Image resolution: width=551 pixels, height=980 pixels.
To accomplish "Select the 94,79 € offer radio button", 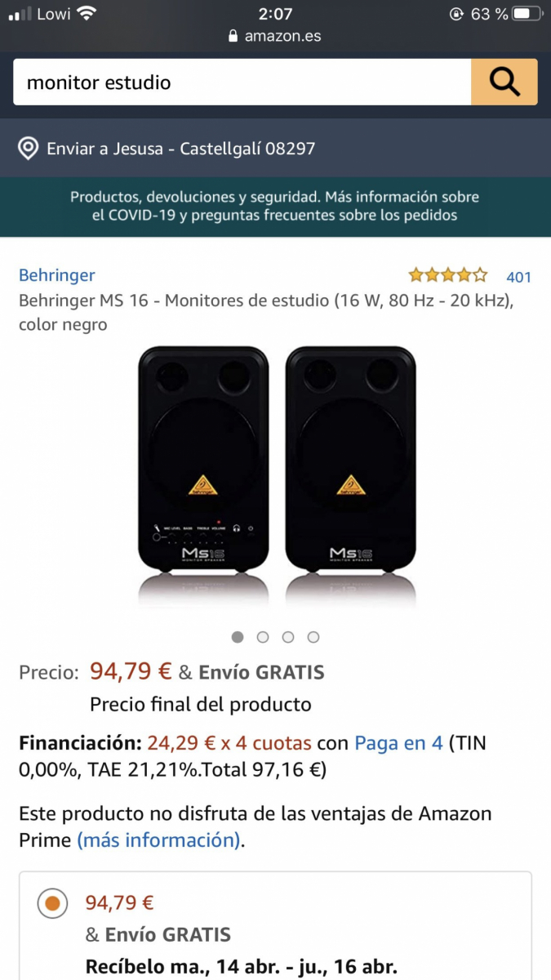I will click(x=52, y=903).
